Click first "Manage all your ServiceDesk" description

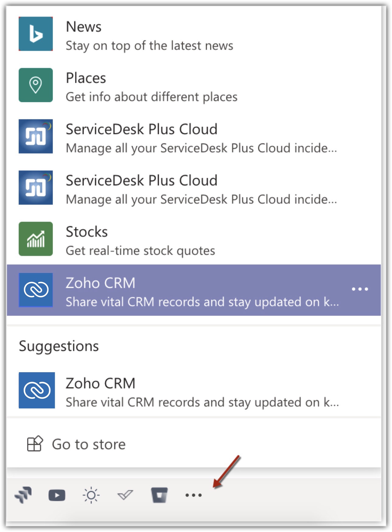point(201,148)
